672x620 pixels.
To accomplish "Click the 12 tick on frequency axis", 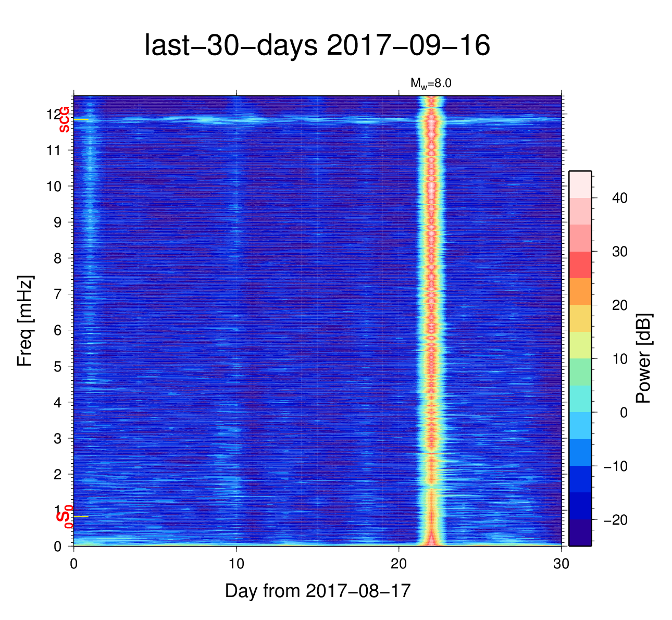I will tap(54, 114).
